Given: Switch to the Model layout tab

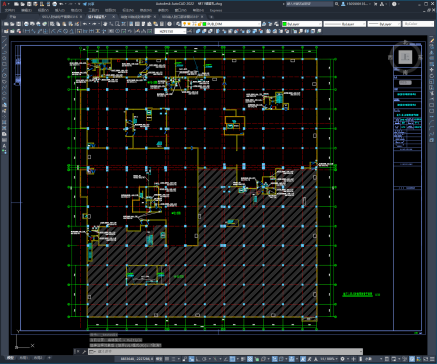Looking at the screenshot, I should pyautogui.click(x=10, y=358).
